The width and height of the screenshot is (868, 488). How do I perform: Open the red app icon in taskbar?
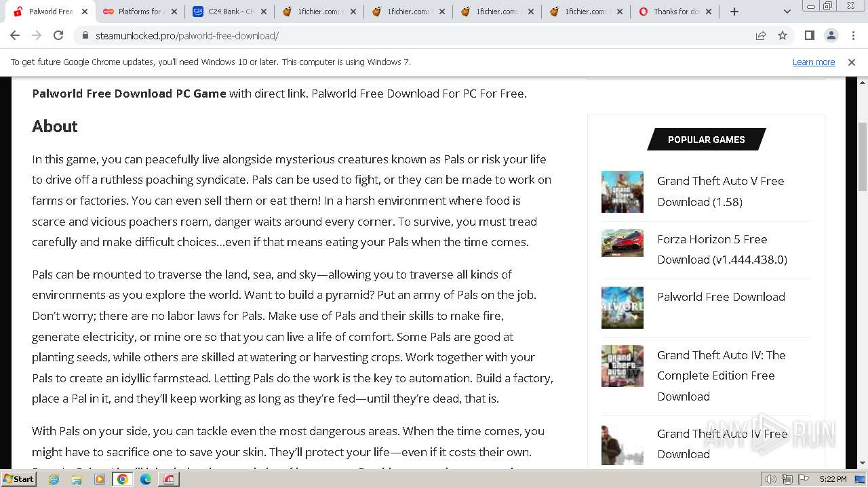tap(169, 479)
